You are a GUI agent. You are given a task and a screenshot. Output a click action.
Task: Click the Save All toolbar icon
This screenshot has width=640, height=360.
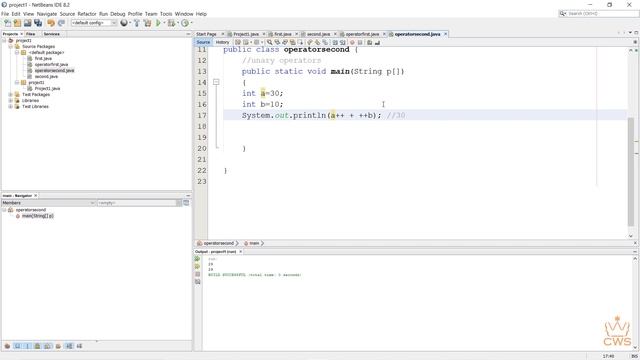click(x=38, y=23)
